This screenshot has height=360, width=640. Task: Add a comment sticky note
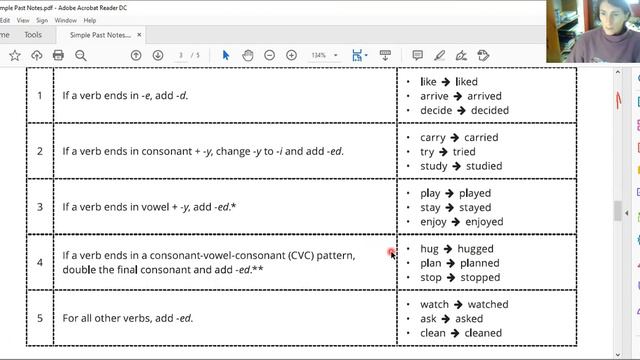tap(417, 55)
